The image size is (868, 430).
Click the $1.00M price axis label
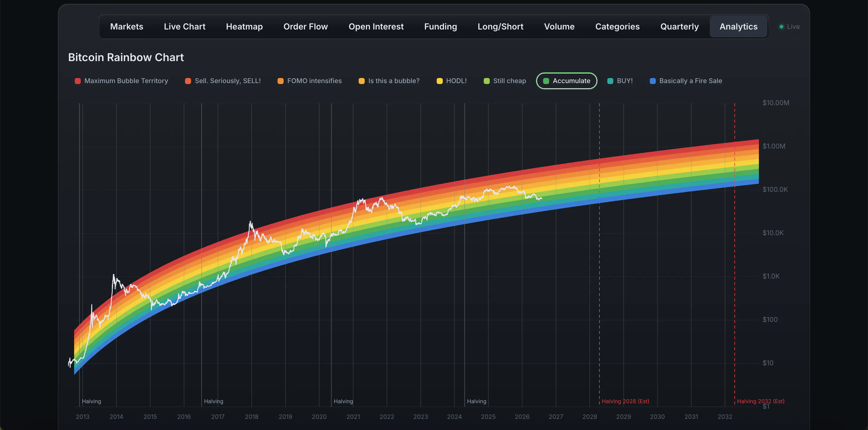pyautogui.click(x=774, y=146)
